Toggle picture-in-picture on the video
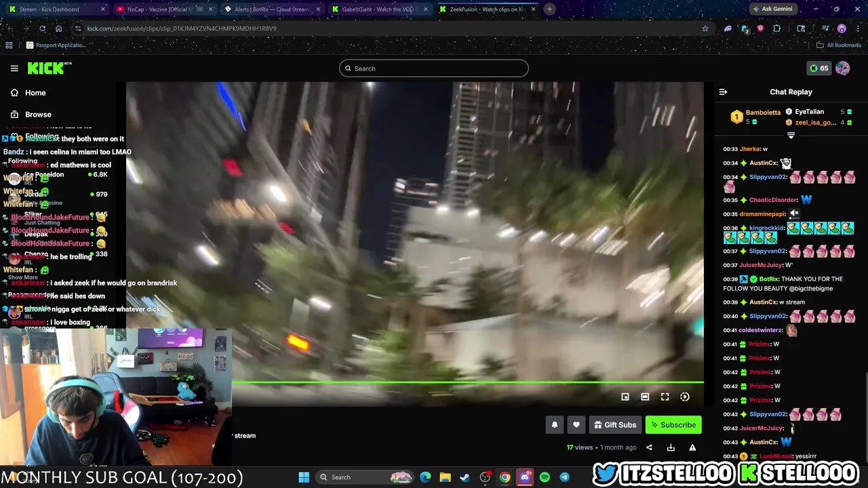 625,397
